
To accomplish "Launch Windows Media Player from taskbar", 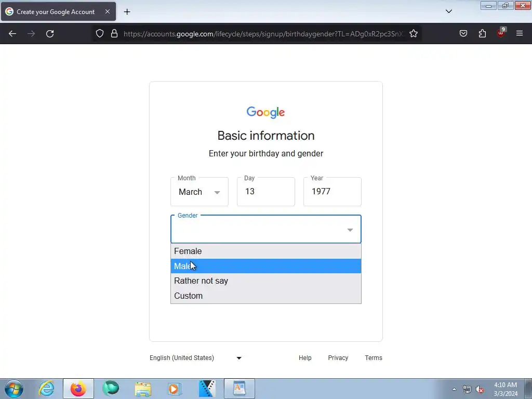I will [175, 389].
